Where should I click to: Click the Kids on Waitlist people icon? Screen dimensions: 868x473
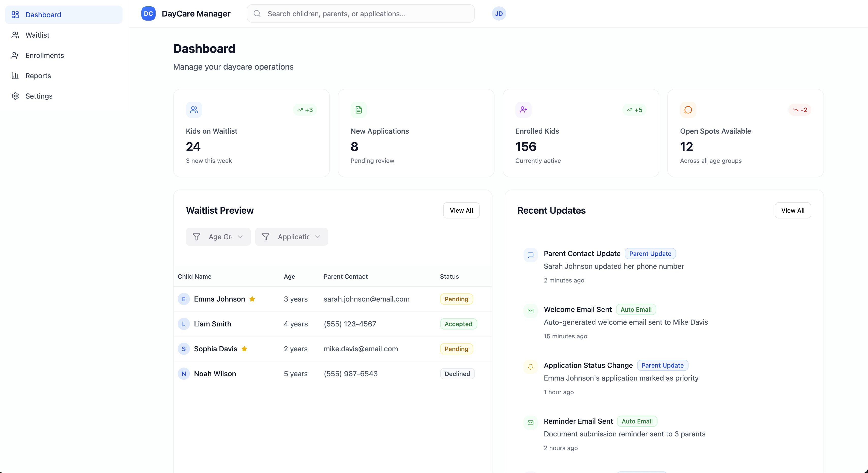point(194,109)
